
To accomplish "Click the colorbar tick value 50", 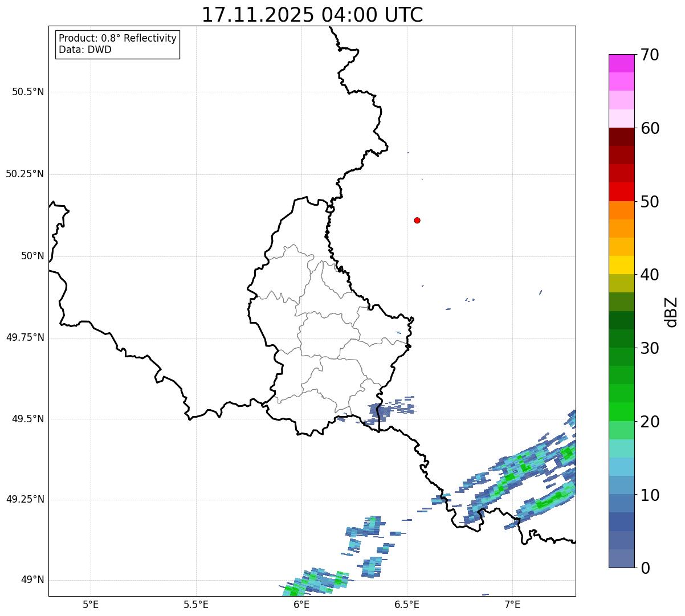I will click(650, 202).
